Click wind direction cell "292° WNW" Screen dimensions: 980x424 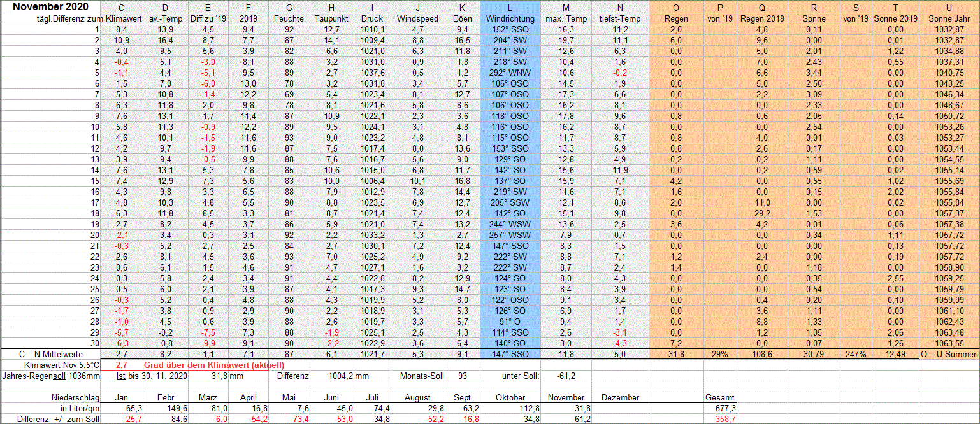tap(508, 73)
